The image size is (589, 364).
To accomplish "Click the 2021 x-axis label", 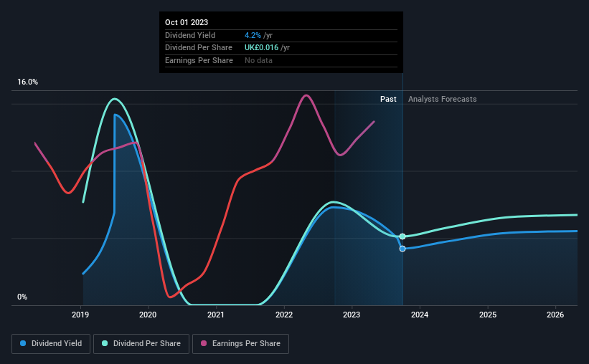I will point(216,315).
